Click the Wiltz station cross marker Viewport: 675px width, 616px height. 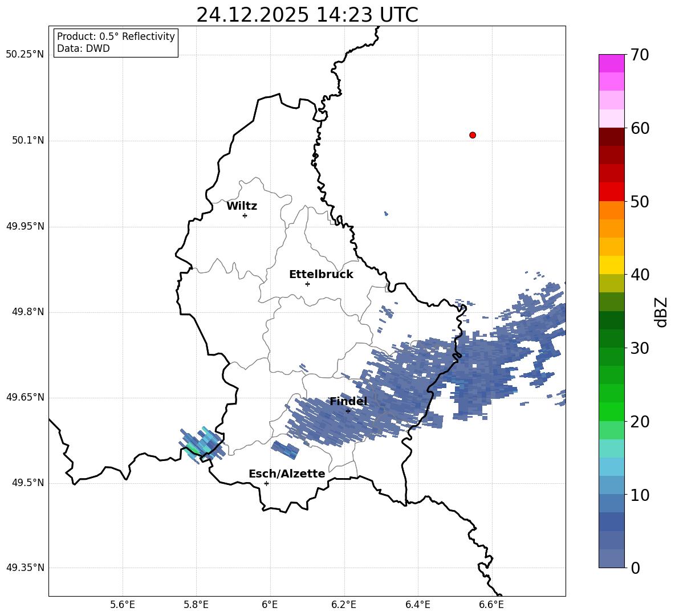pos(245,215)
